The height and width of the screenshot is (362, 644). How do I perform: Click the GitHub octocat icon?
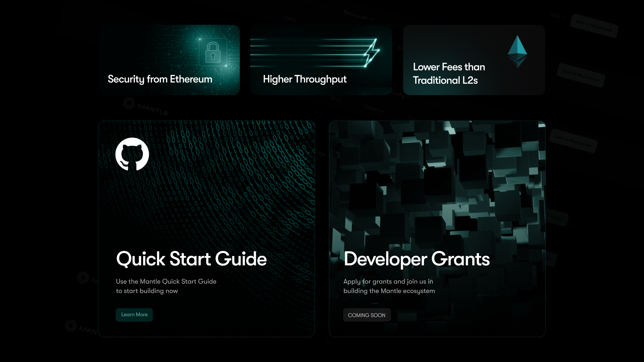[x=132, y=154]
